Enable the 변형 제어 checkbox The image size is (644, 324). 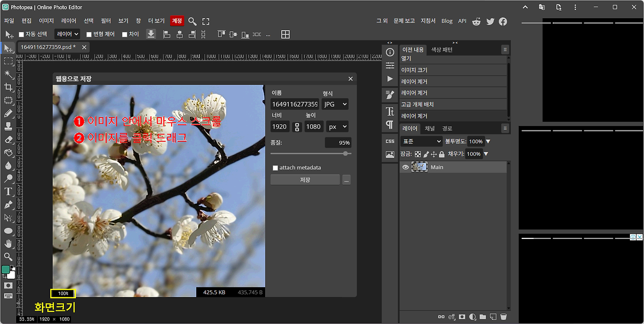point(89,34)
